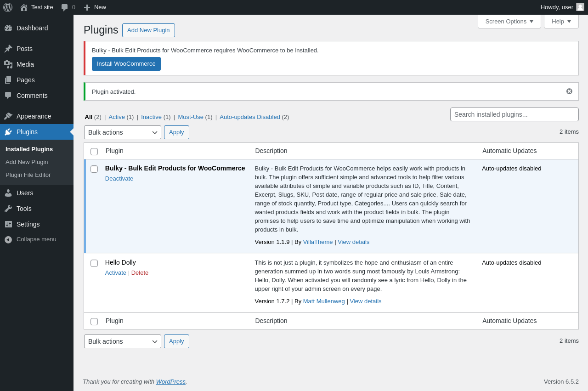
Task: Click the Comments icon in sidebar
Action: pyautogui.click(x=8, y=96)
